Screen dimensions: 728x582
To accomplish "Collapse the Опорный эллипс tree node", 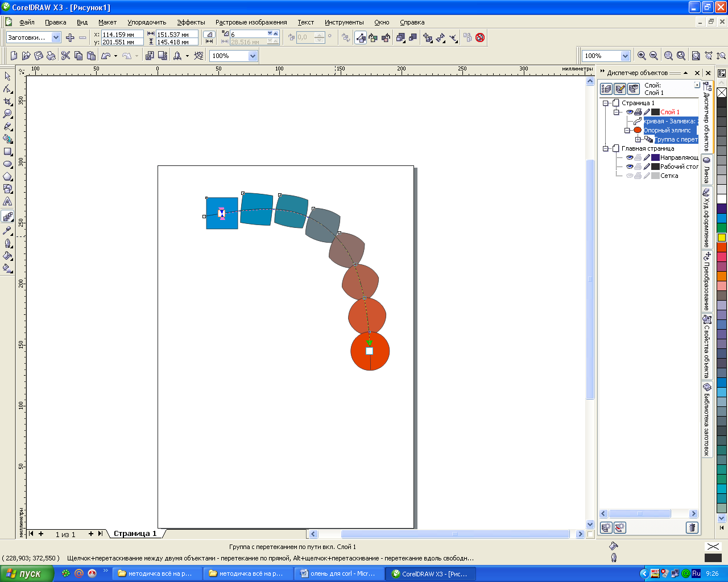I will point(627,130).
